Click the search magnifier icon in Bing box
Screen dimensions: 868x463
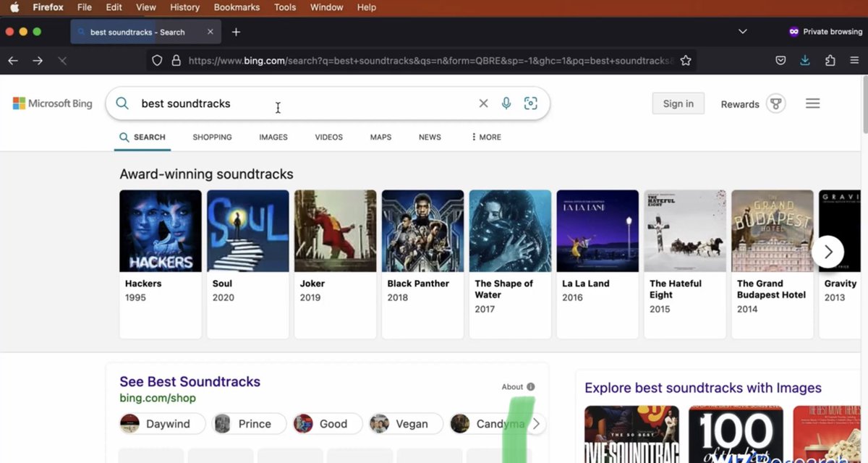click(x=122, y=103)
